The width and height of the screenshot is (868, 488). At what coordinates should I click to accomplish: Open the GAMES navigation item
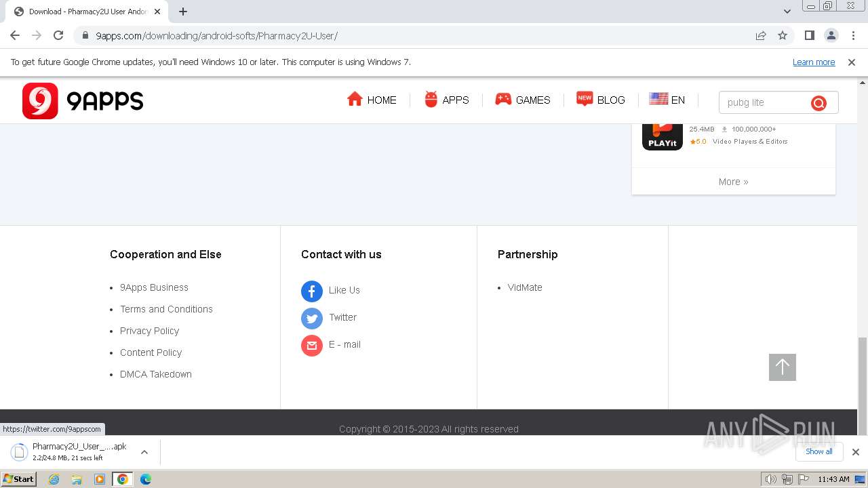click(x=522, y=100)
